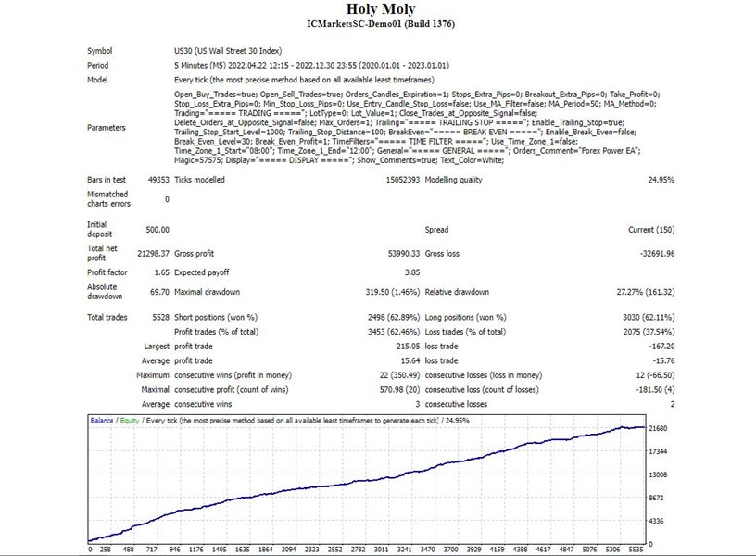
Task: Select the 'Current (150)' spread value
Action: coord(651,230)
